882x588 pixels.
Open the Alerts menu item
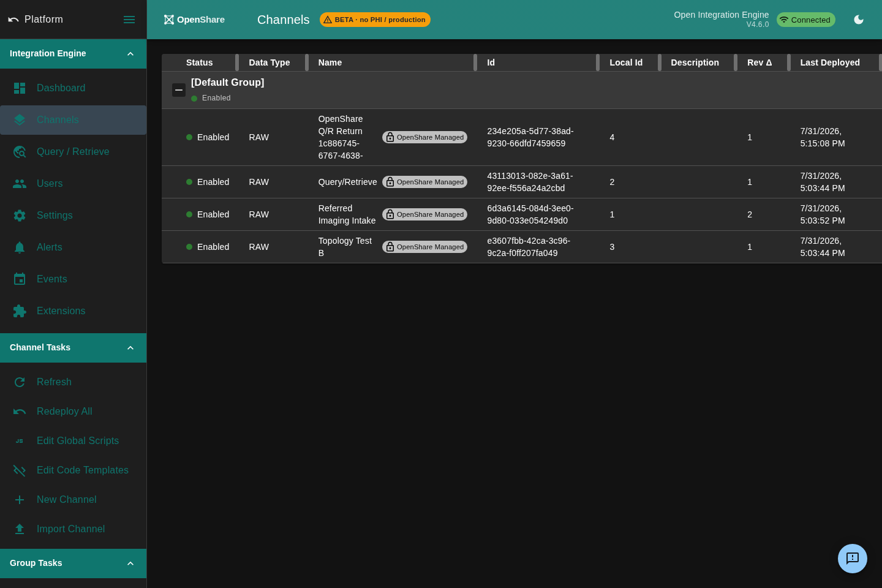pyautogui.click(x=73, y=247)
